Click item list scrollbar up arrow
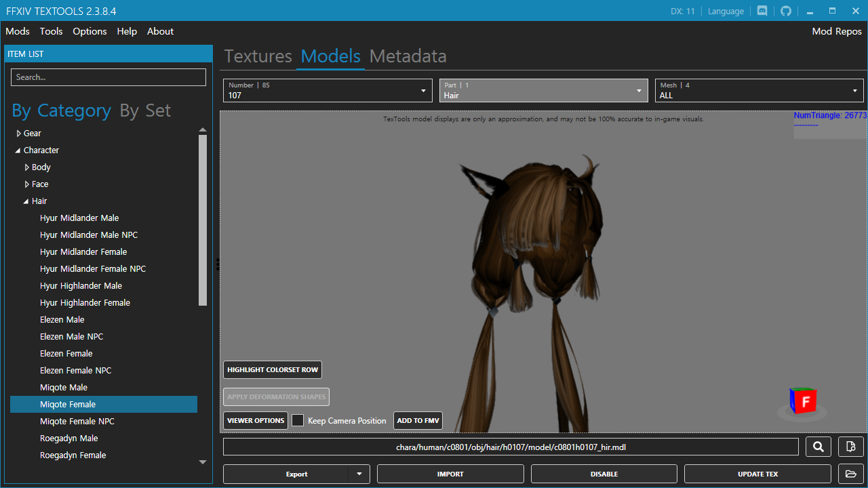The image size is (868, 488). [x=203, y=129]
